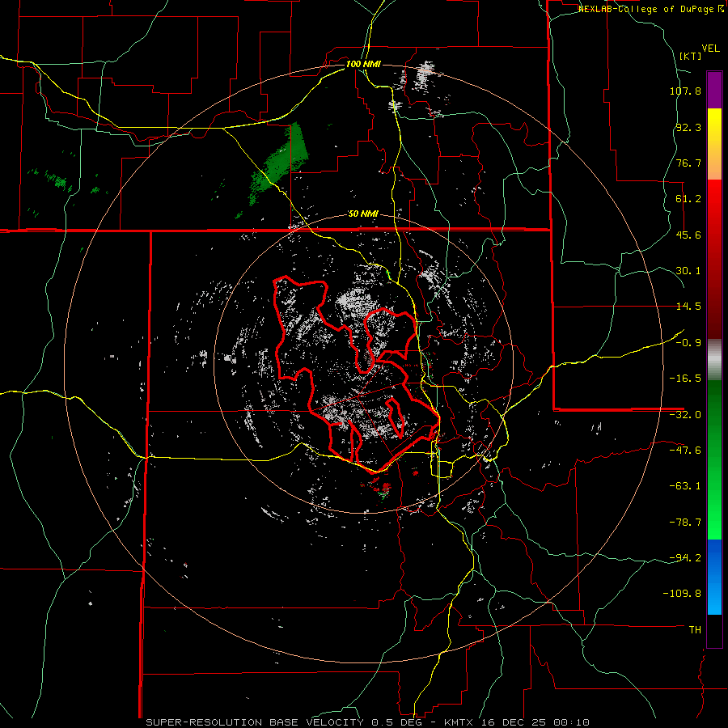
Task: Click the 30.1 velocity scale value
Action: tap(688, 271)
